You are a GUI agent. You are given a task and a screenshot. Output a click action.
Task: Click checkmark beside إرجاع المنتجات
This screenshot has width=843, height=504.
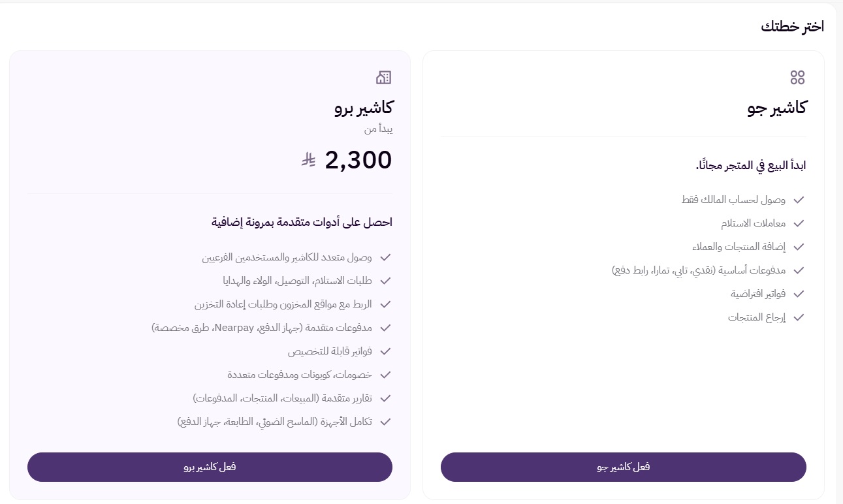pyautogui.click(x=798, y=317)
